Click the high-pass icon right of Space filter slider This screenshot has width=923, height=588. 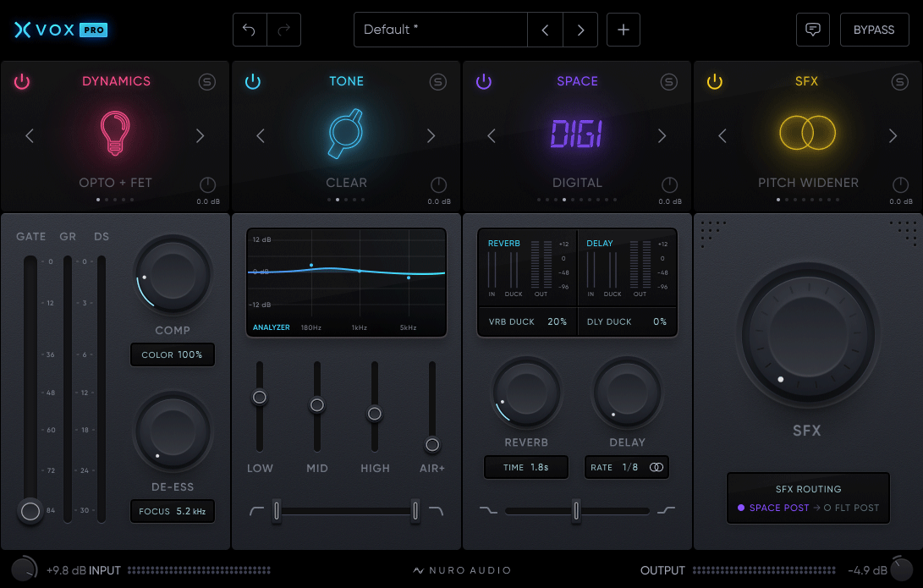pos(666,509)
